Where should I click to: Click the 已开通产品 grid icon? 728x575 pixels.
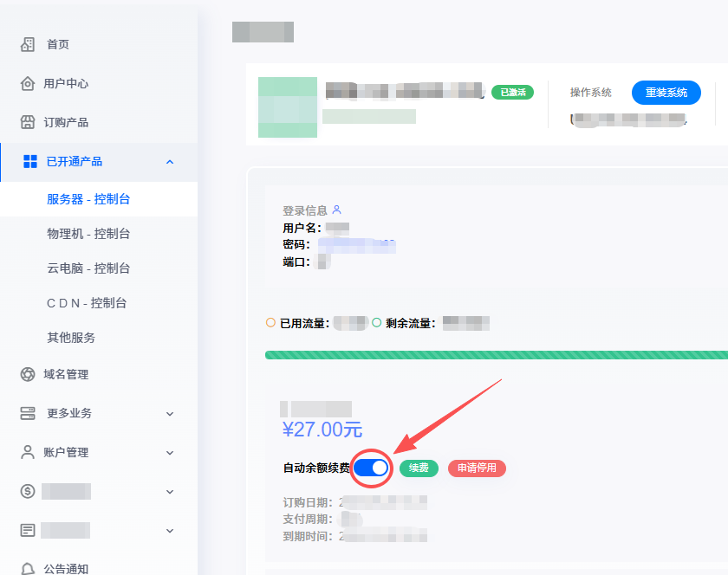coord(30,161)
